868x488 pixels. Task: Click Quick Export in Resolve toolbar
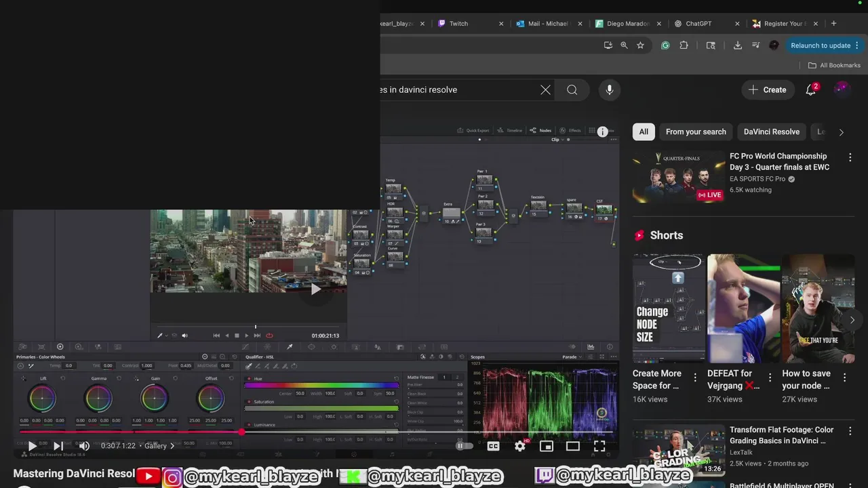click(473, 130)
